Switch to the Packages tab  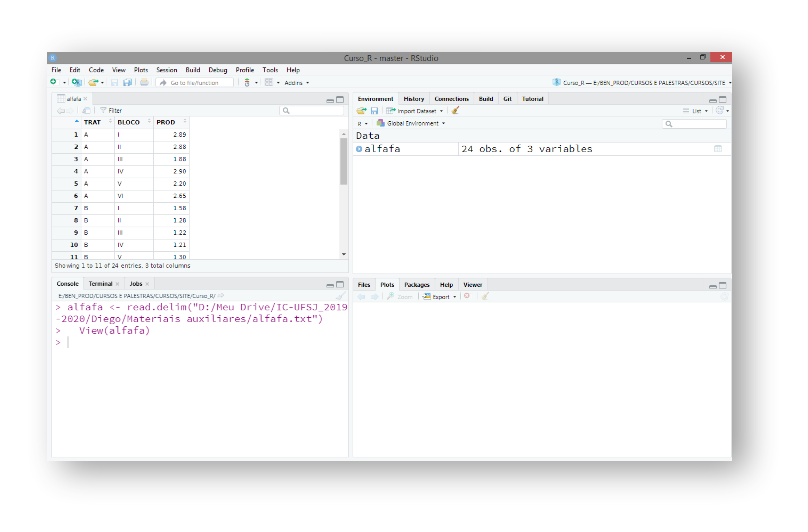[x=416, y=285]
